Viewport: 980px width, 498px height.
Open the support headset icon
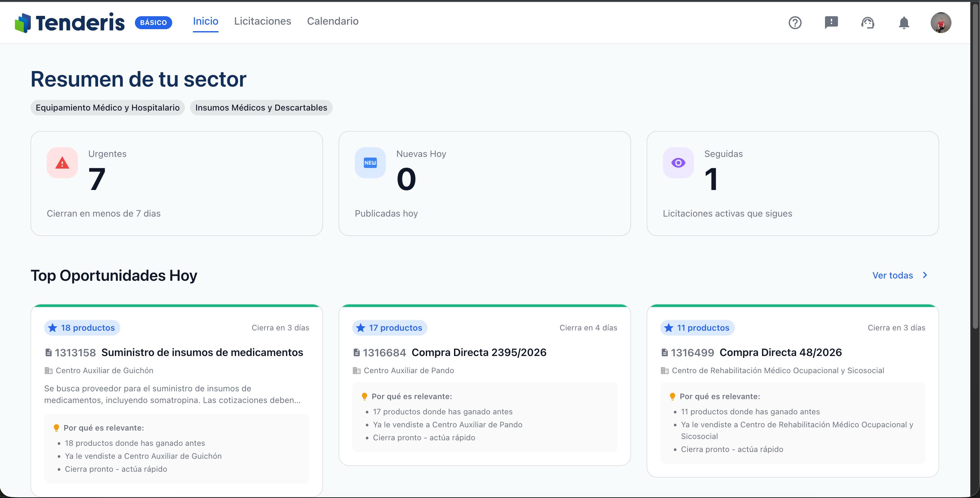pyautogui.click(x=868, y=23)
